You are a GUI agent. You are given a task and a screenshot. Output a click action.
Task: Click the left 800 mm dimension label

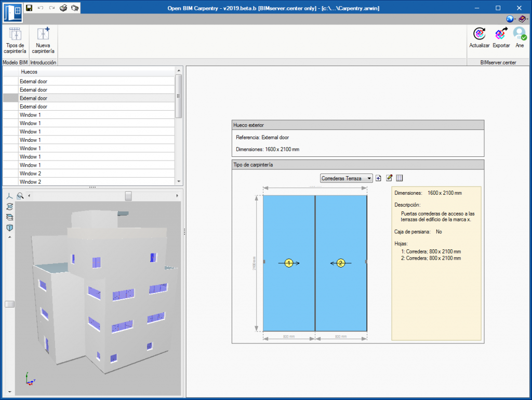[289, 337]
